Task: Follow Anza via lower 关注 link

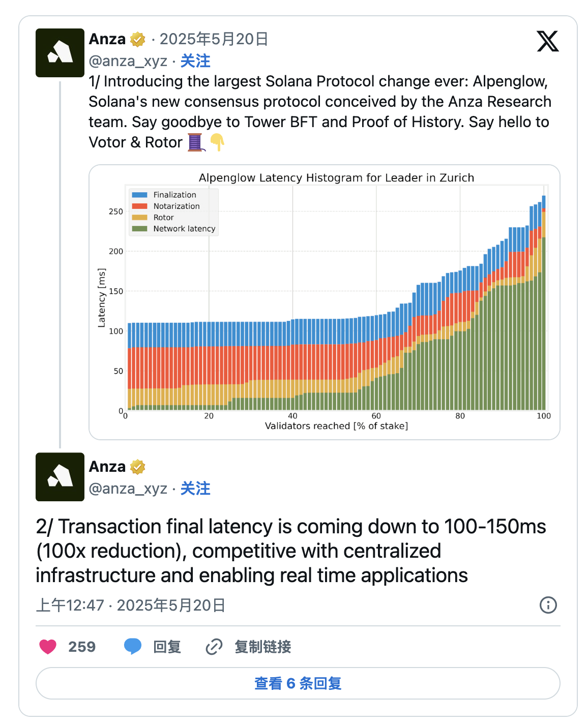Action: click(195, 489)
